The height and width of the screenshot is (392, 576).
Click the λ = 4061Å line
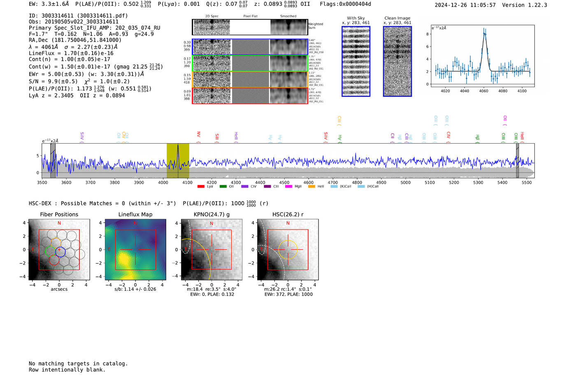pyautogui.click(x=73, y=47)
